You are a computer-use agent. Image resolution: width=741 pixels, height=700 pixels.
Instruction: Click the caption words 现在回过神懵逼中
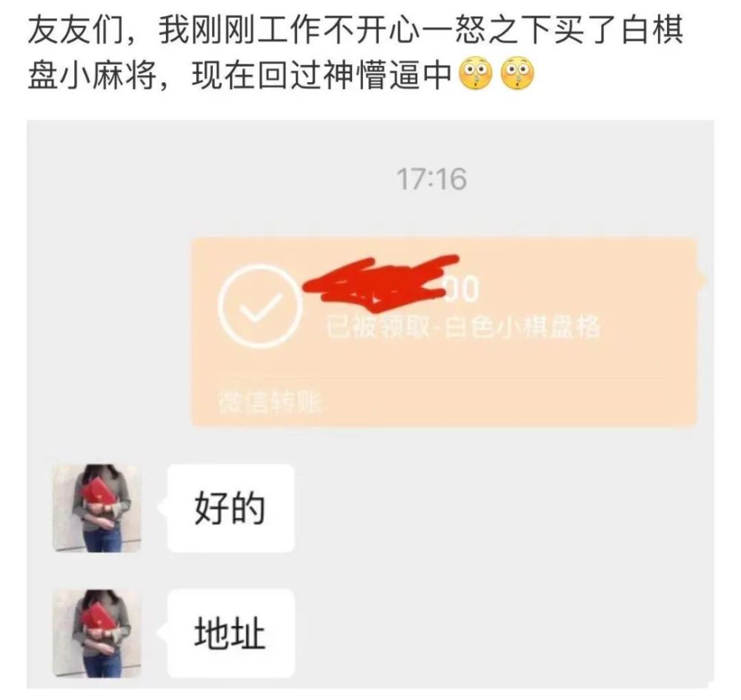pos(322,76)
